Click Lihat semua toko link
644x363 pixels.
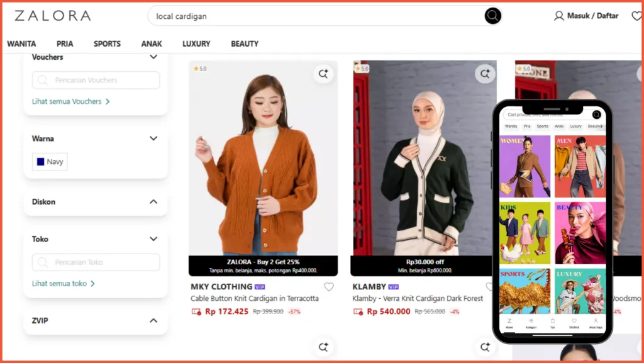(64, 284)
